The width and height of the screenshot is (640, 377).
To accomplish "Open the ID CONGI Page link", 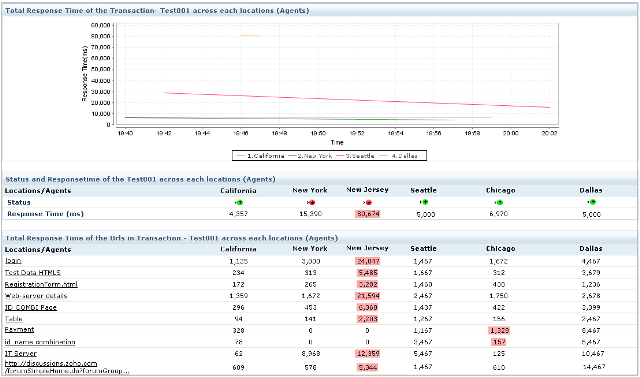I will click(x=31, y=307).
